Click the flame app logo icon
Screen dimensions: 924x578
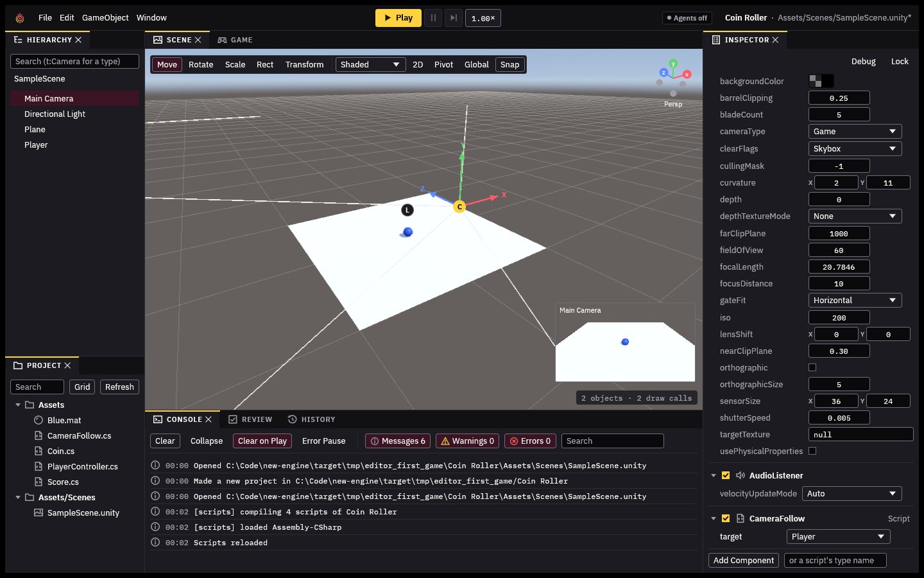[x=20, y=18]
